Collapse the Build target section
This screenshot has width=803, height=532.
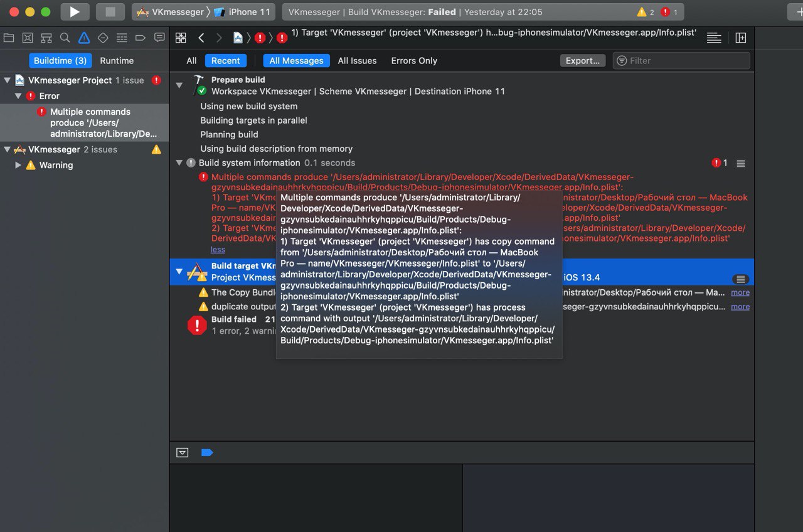179,271
